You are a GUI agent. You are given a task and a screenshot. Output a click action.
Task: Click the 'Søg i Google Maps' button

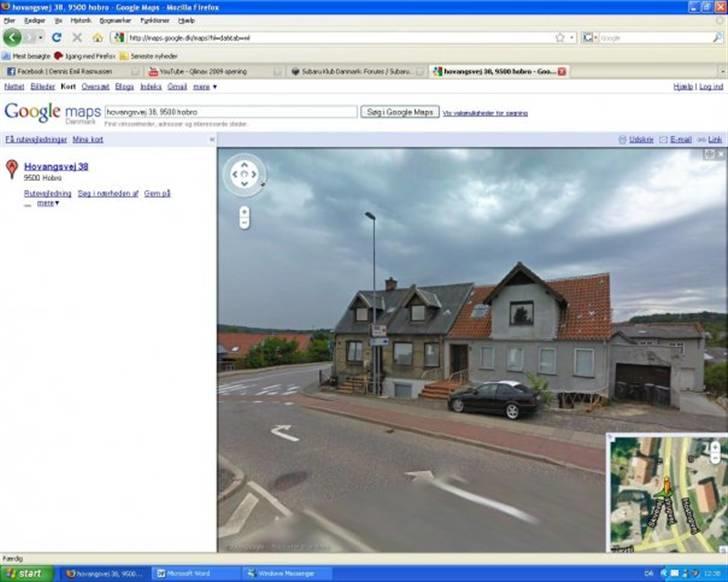click(399, 112)
